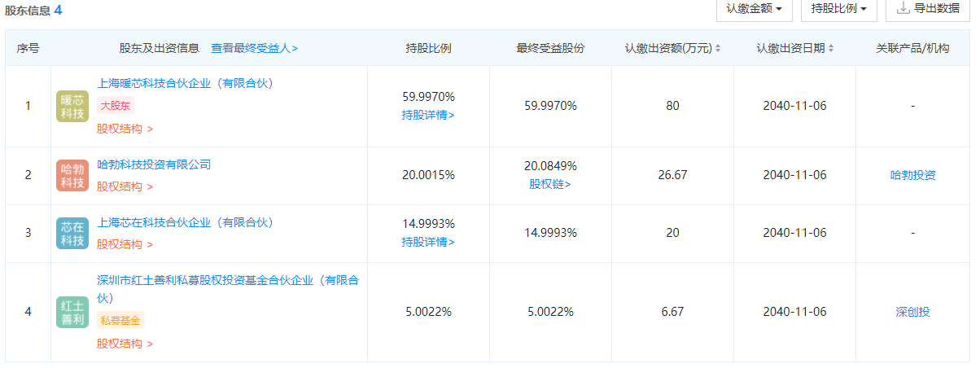Open the 持股比例 dropdown filter
Screen dimensions: 980x368
[839, 9]
